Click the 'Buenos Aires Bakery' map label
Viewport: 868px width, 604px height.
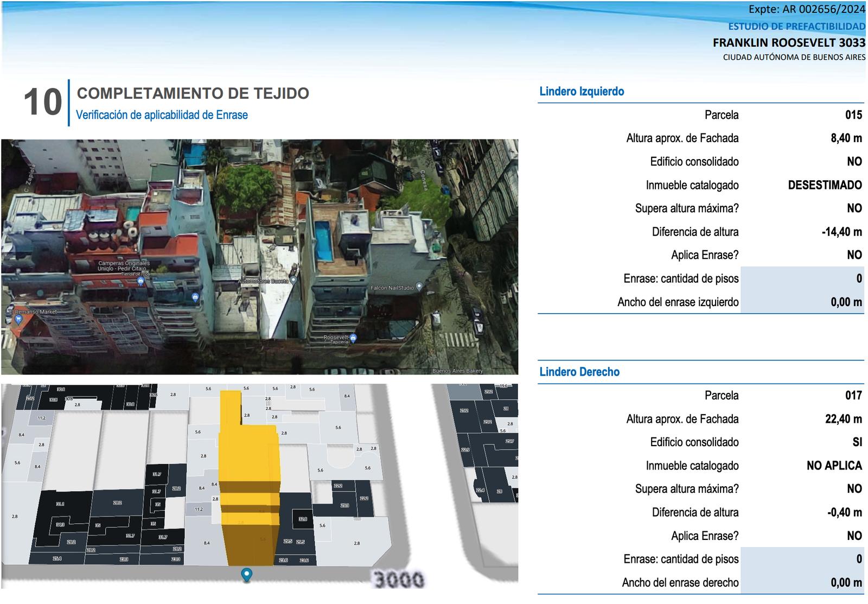(x=457, y=371)
